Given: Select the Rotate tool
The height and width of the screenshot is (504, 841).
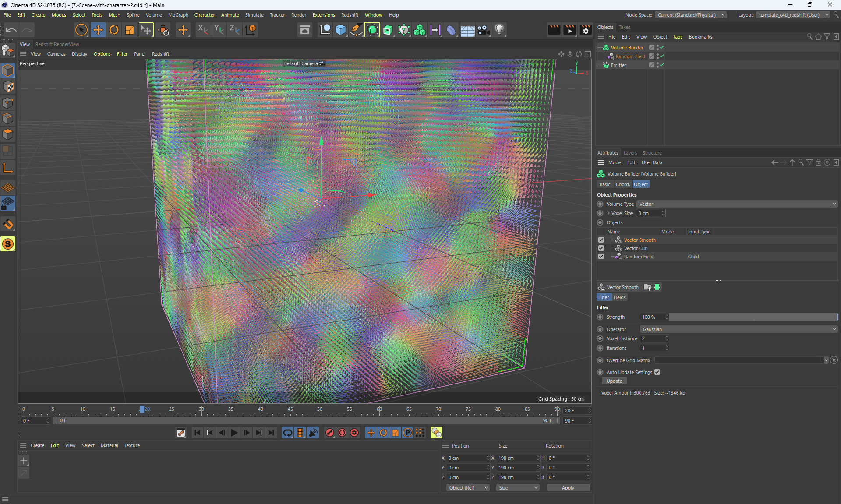Looking at the screenshot, I should (x=114, y=30).
